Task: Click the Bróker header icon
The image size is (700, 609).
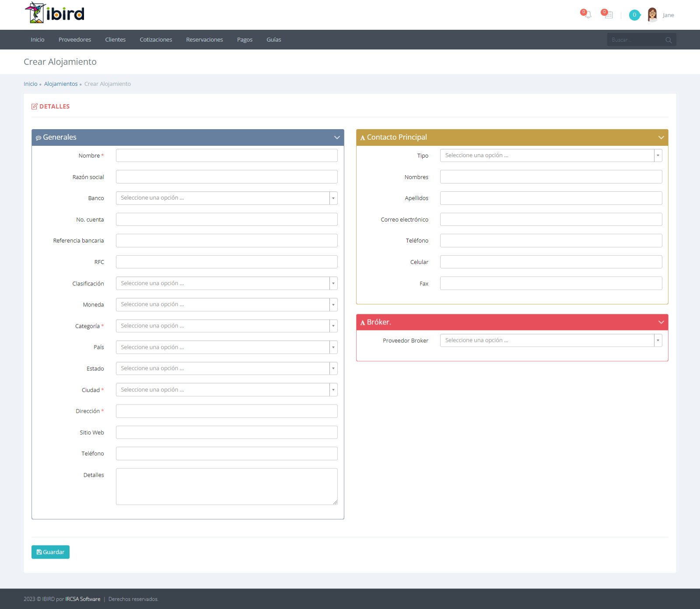Action: point(363,323)
